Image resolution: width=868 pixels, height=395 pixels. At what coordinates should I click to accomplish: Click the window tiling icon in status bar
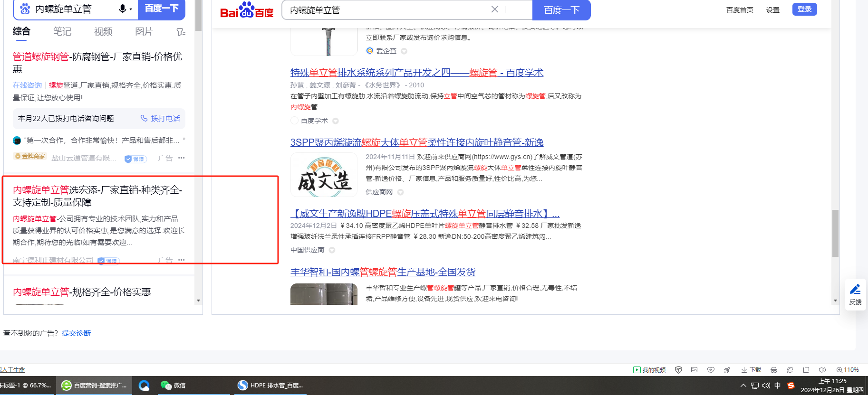(x=806, y=370)
